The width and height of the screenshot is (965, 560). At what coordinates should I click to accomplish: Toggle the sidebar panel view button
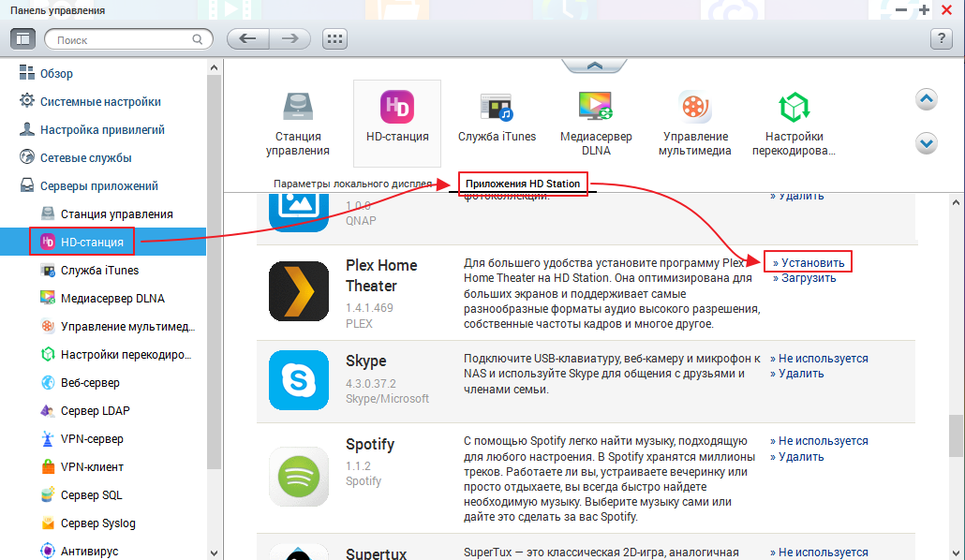coord(22,38)
